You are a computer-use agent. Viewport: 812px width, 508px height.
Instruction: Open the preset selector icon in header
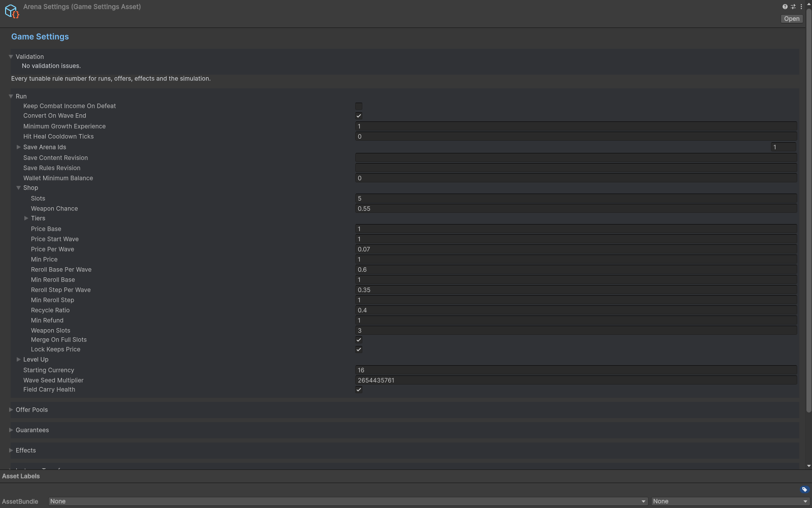pyautogui.click(x=793, y=7)
